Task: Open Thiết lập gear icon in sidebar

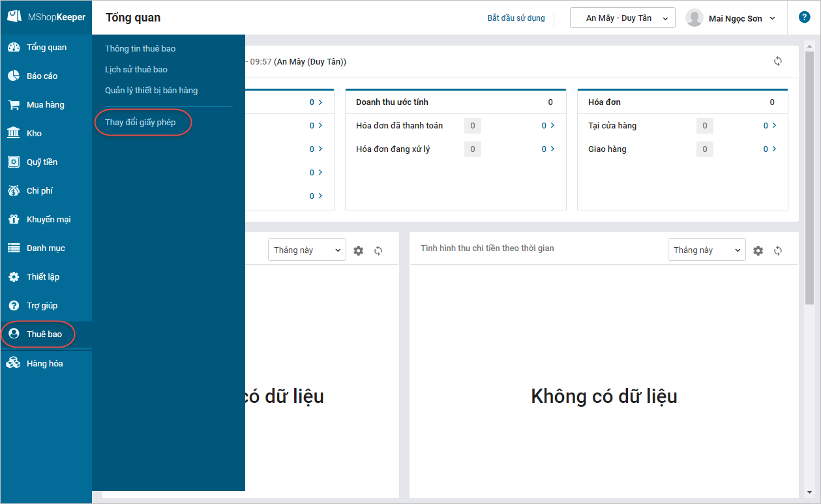Action: click(14, 277)
